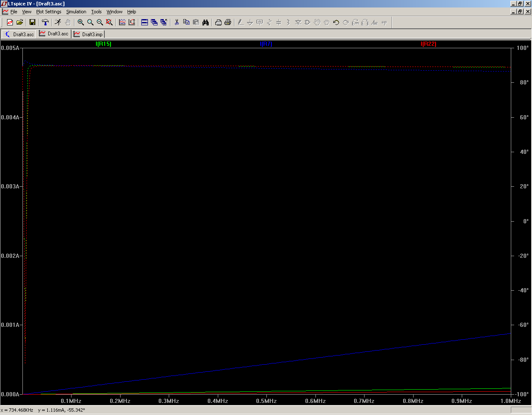Click the Move open hand icon
Screen dimensions: 532x415
pos(317,22)
